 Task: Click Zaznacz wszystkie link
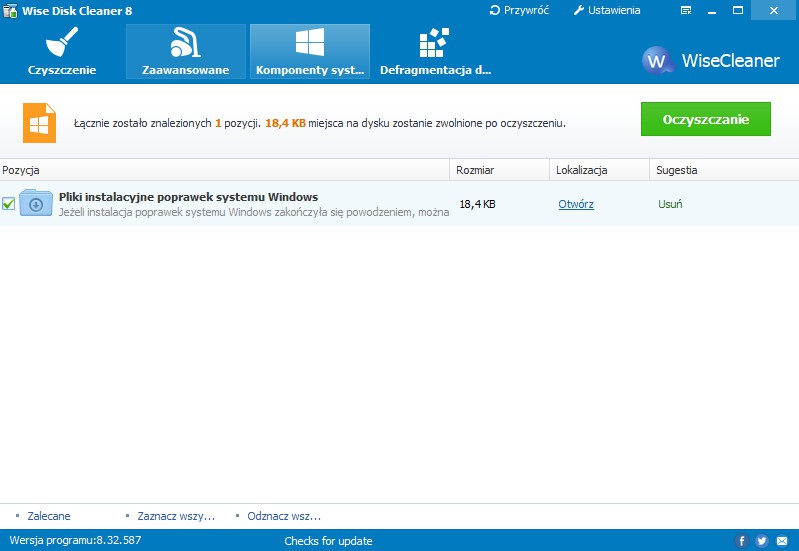176,516
